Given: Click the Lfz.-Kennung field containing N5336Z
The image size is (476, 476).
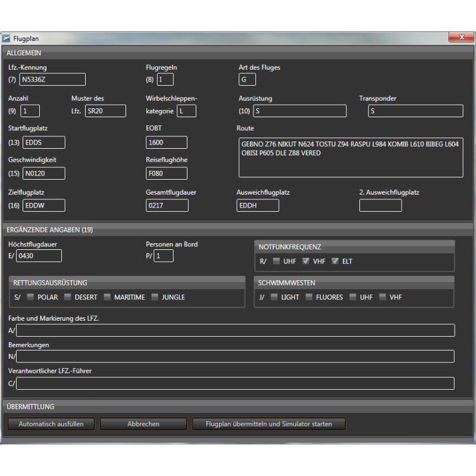Looking at the screenshot, I should (x=52, y=80).
